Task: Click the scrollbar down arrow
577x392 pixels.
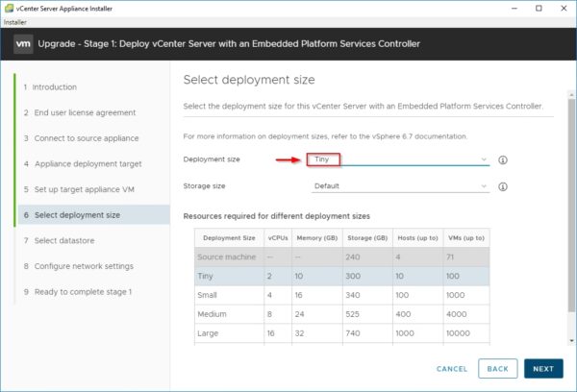Action: 571,341
